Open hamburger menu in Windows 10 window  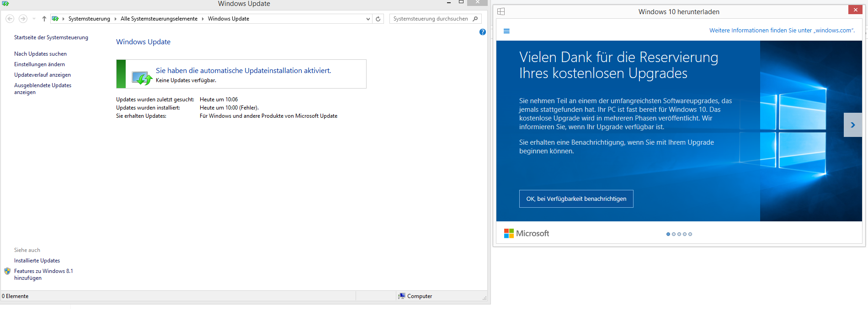[506, 31]
